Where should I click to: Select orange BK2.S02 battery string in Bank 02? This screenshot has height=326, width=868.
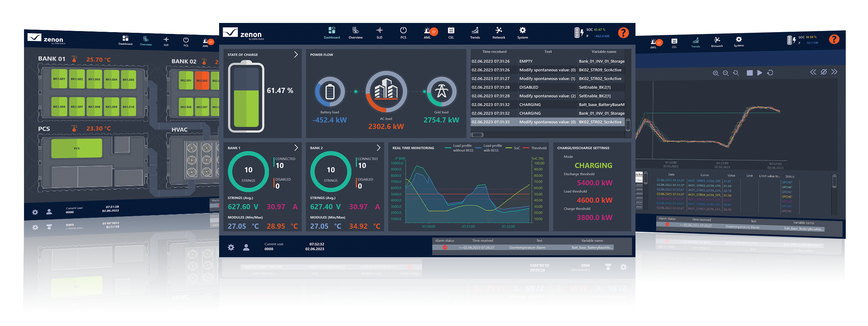202,81
